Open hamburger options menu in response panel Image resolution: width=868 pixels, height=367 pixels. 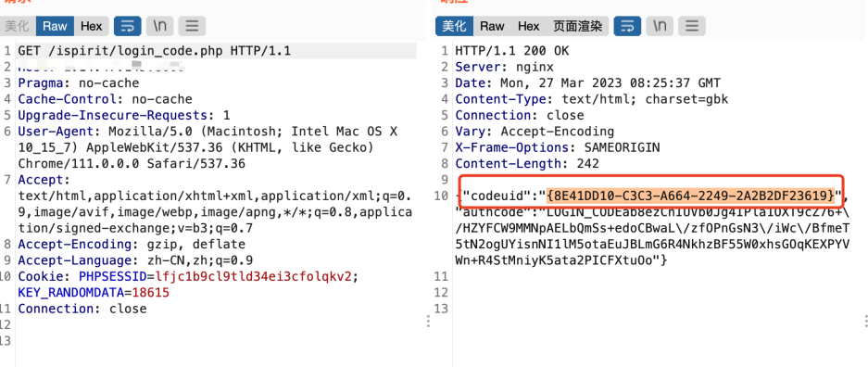click(x=692, y=26)
